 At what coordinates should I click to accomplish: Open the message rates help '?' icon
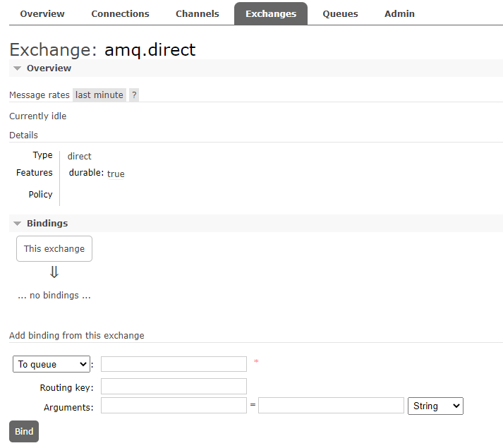(134, 95)
